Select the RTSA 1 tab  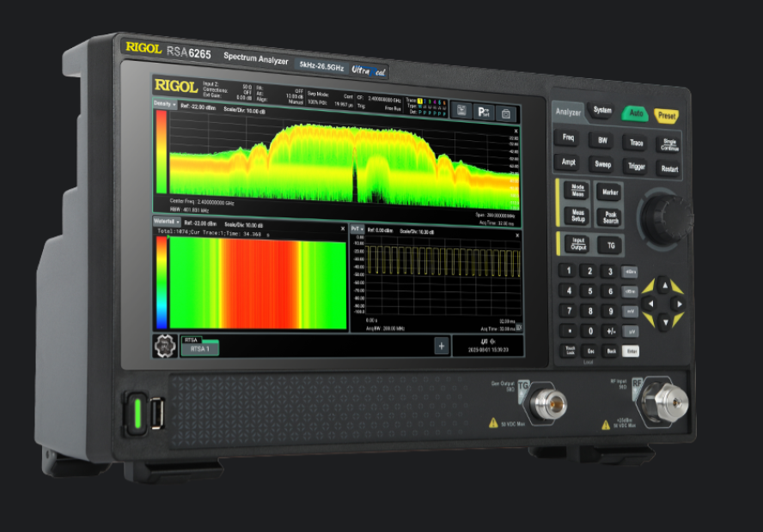(x=198, y=349)
